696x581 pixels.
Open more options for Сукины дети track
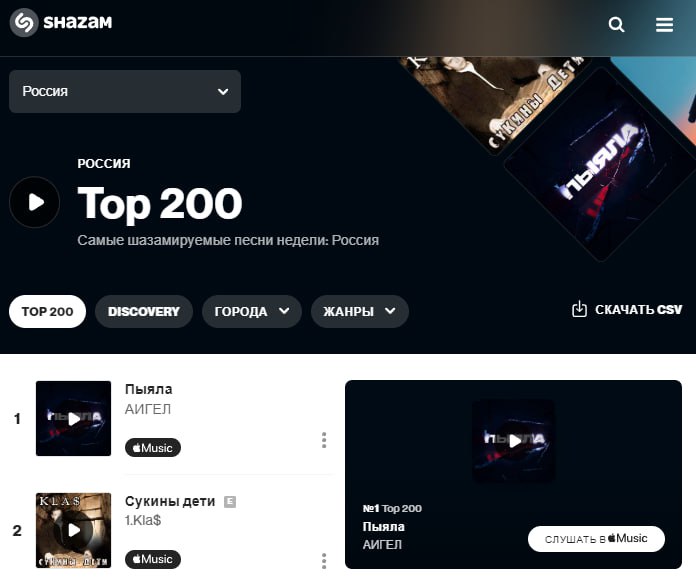[x=324, y=561]
